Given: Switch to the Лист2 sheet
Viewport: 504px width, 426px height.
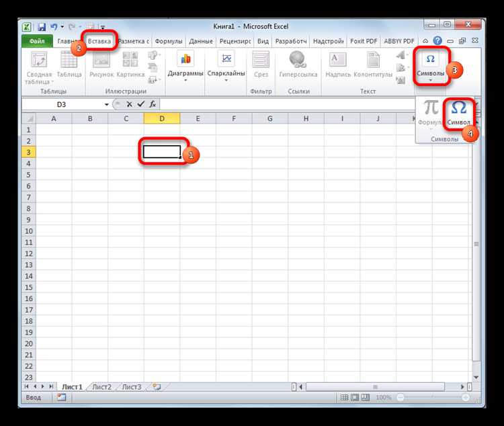Looking at the screenshot, I should point(101,387).
